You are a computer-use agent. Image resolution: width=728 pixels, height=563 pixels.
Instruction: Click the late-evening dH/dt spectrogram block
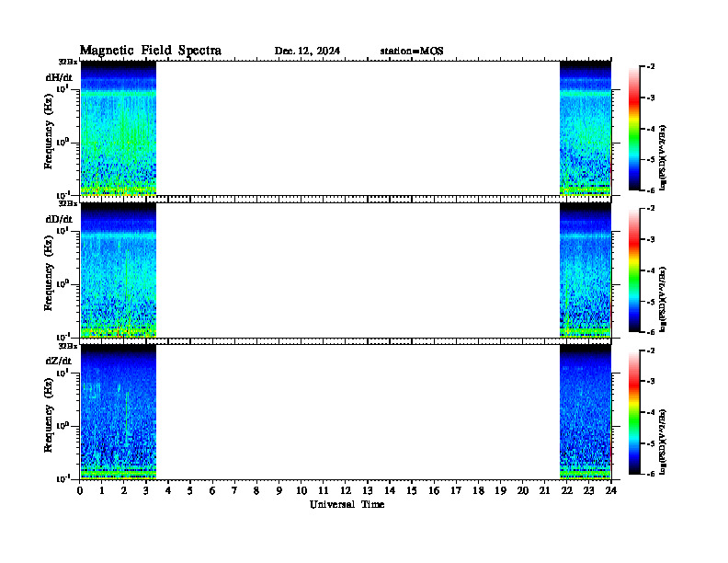point(585,128)
